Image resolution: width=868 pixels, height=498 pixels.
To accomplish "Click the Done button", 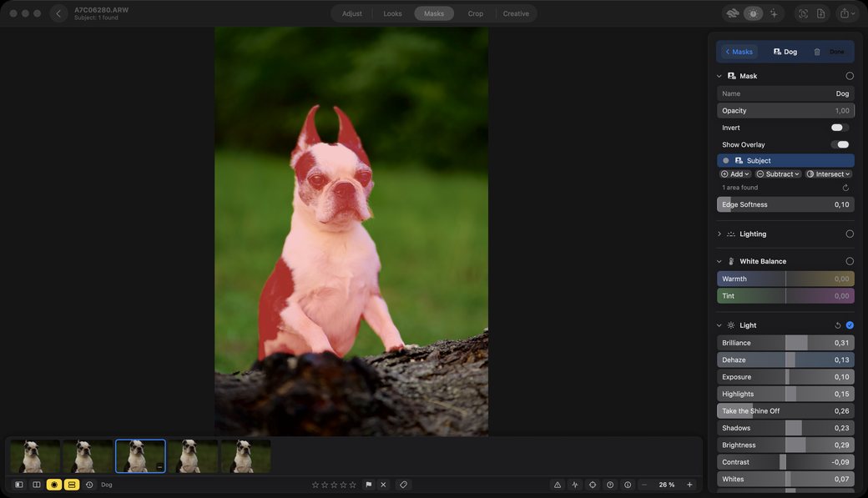I will pos(837,52).
